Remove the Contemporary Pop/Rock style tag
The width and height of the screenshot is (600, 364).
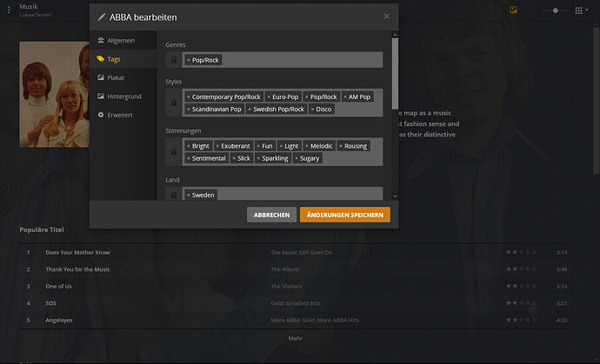tap(189, 97)
